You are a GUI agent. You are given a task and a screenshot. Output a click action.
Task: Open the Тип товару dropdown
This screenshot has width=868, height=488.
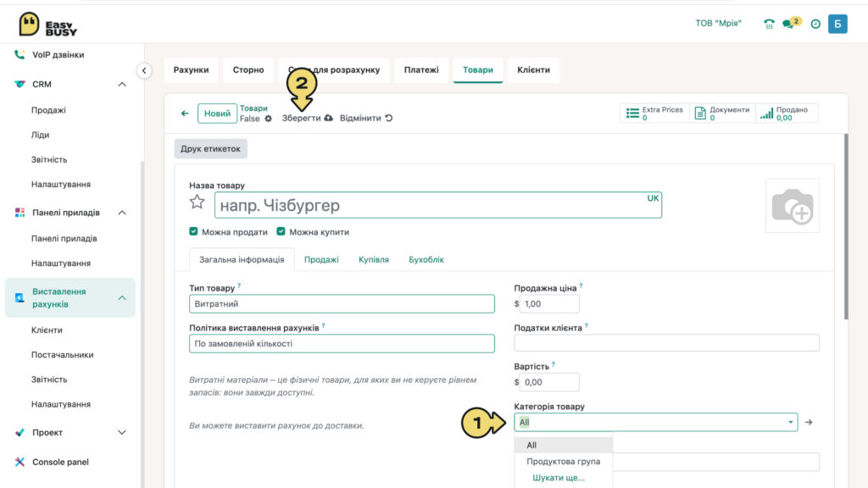(x=342, y=304)
